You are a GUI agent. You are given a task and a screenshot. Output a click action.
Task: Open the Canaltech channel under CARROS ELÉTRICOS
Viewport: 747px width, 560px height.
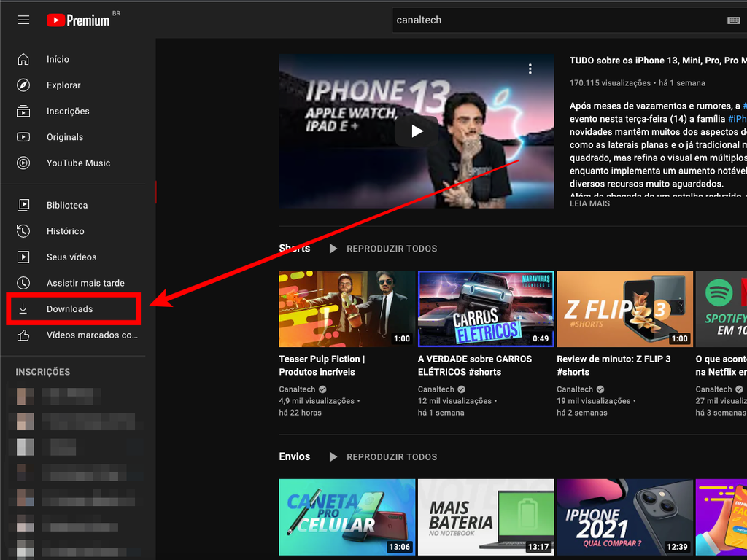click(x=436, y=389)
